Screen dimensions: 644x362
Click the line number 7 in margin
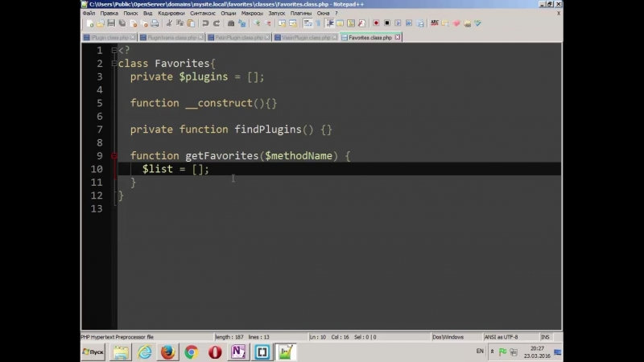[99, 130]
